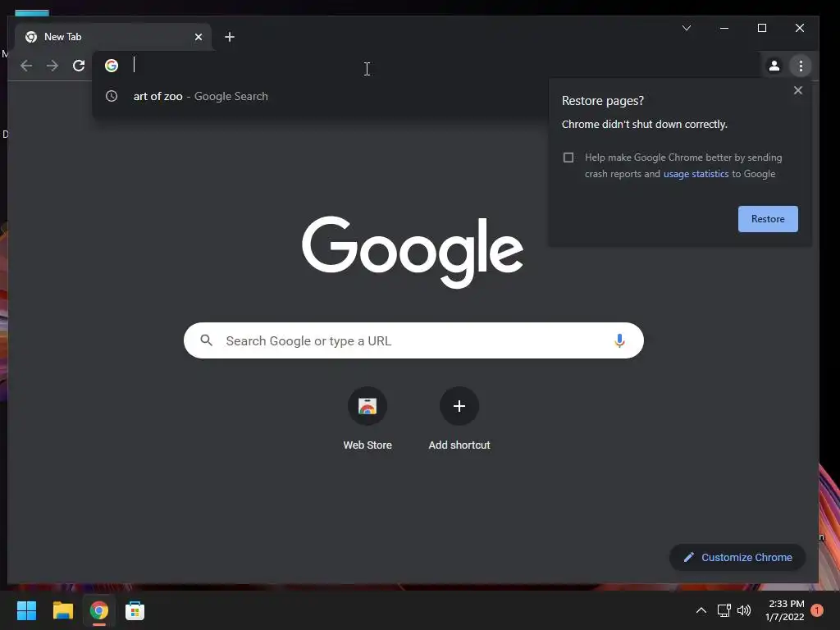Click the Google icon in address bar
This screenshot has width=840, height=630.
112,66
